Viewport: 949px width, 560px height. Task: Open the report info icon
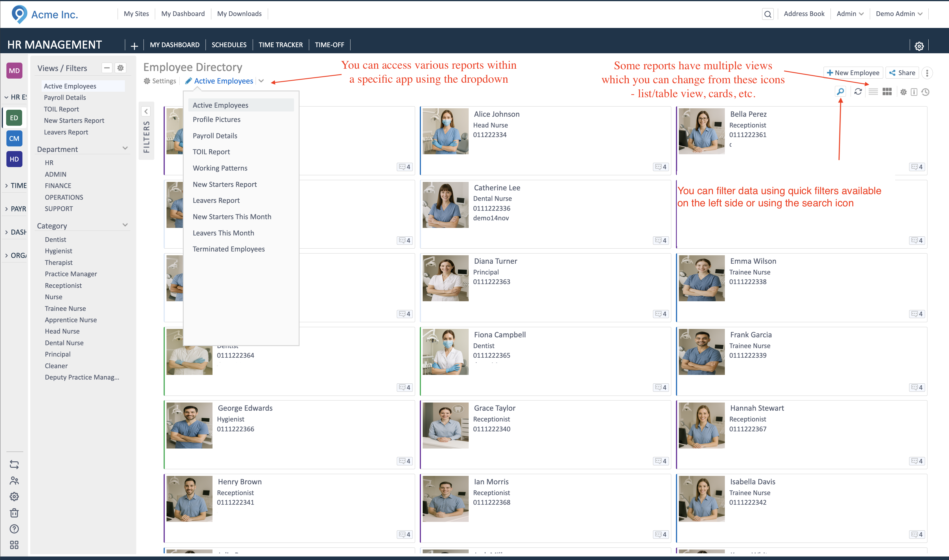point(913,92)
